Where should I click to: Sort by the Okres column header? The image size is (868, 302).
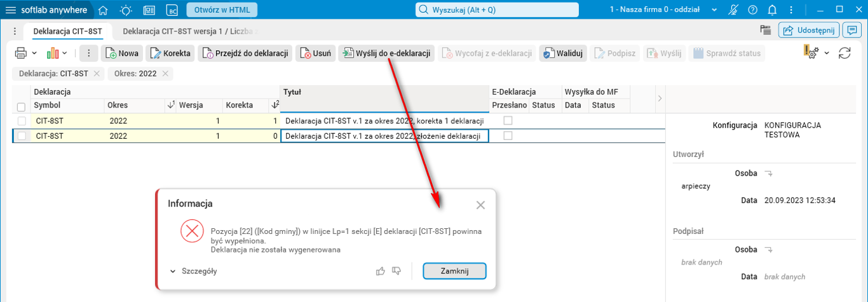point(140,105)
